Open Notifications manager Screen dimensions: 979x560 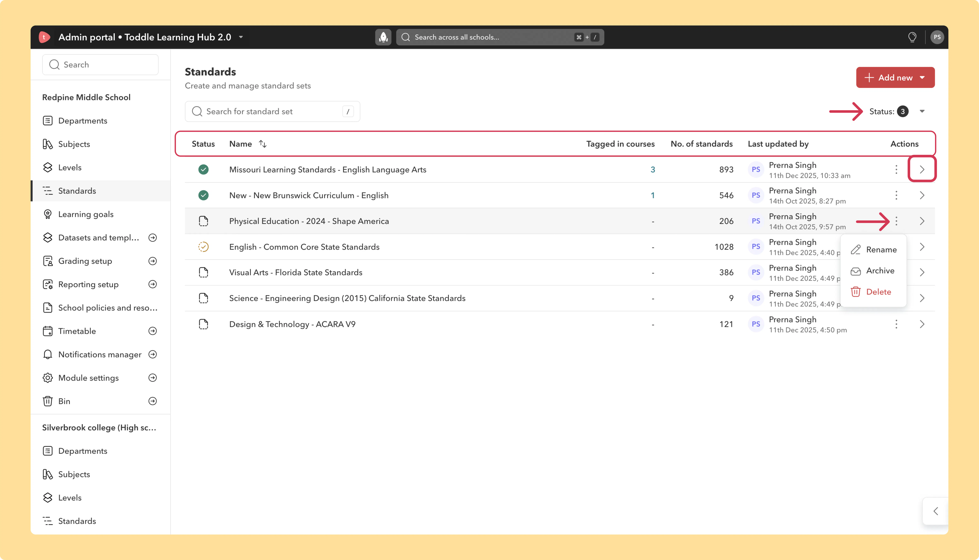(100, 355)
